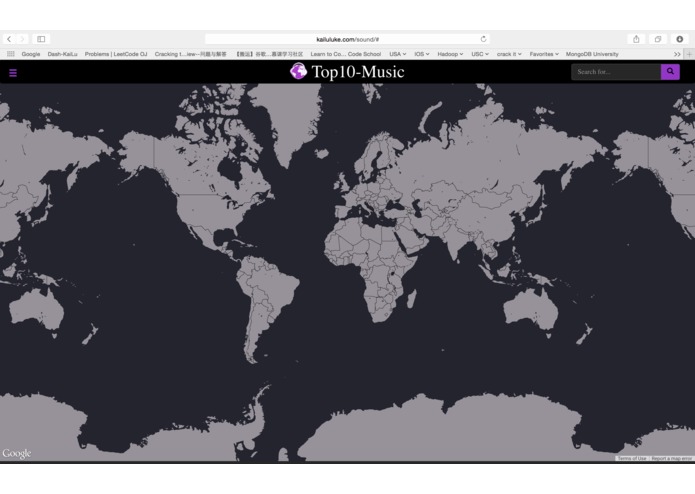Screen dimensions: 695x494
Task: Toggle the Safari sidebar button
Action: [41, 39]
